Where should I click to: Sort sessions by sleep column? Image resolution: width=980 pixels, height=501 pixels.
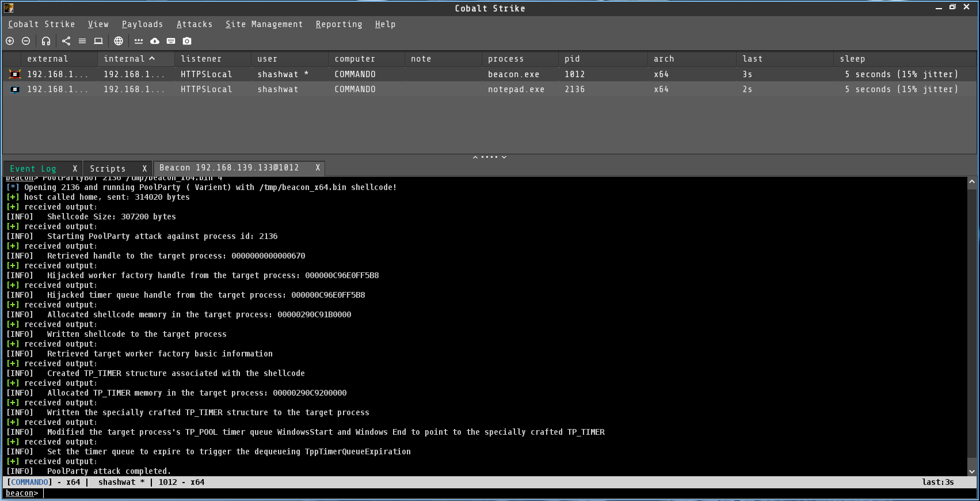(905, 59)
